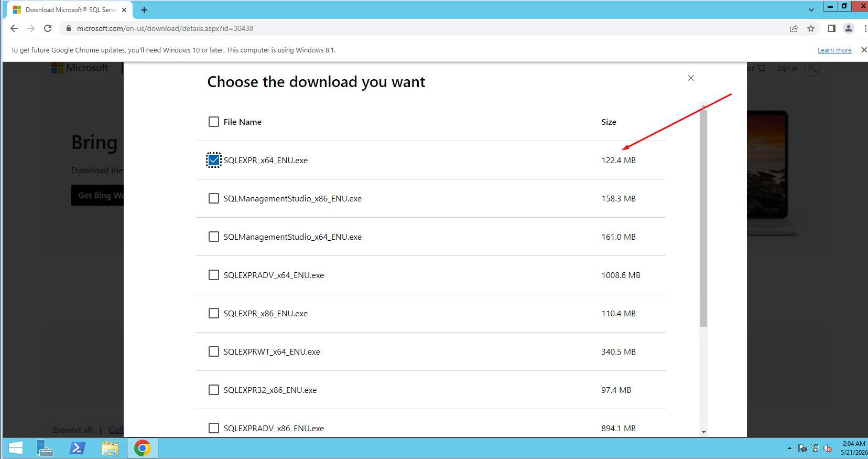Open the Learn more link

pos(834,50)
